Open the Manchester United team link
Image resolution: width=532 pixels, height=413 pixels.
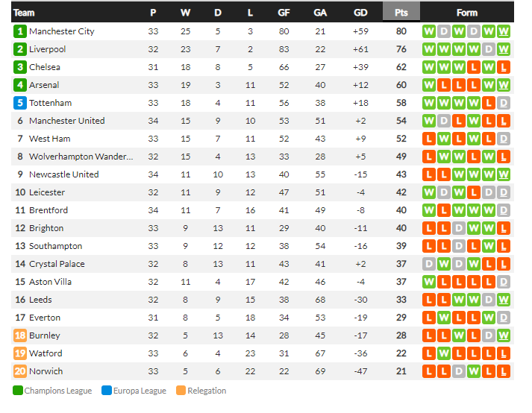point(67,121)
